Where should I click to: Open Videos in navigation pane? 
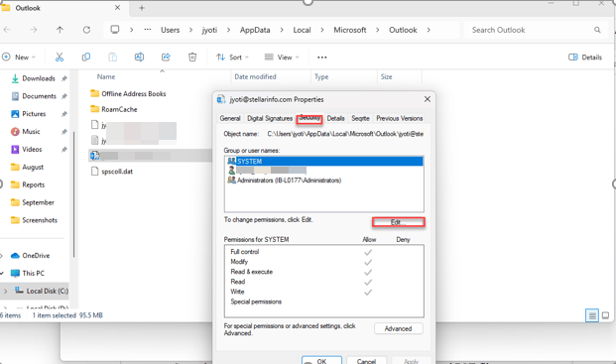pyautogui.click(x=32, y=149)
